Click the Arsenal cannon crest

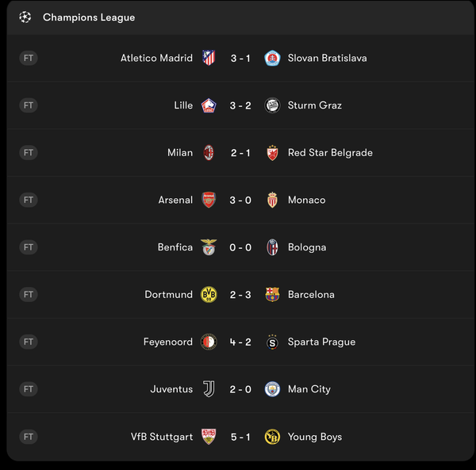tap(209, 200)
